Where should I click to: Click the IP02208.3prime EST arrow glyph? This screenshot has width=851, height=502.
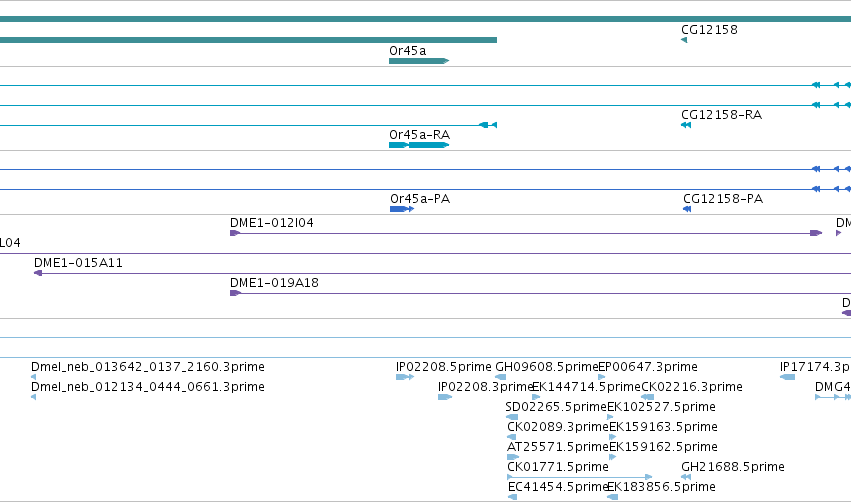coord(444,397)
